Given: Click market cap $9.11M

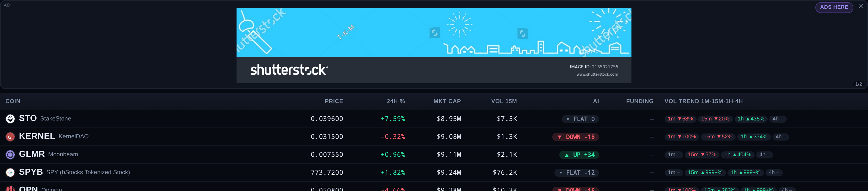Looking at the screenshot, I should (449, 154).
